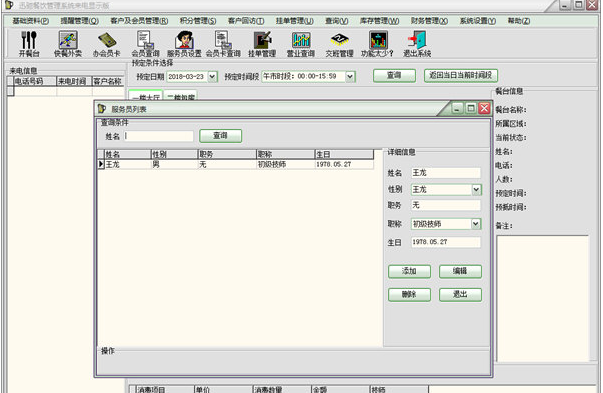Viewport: 603px width, 393px height.
Task: Click the 性别 column header
Action: click(174, 154)
